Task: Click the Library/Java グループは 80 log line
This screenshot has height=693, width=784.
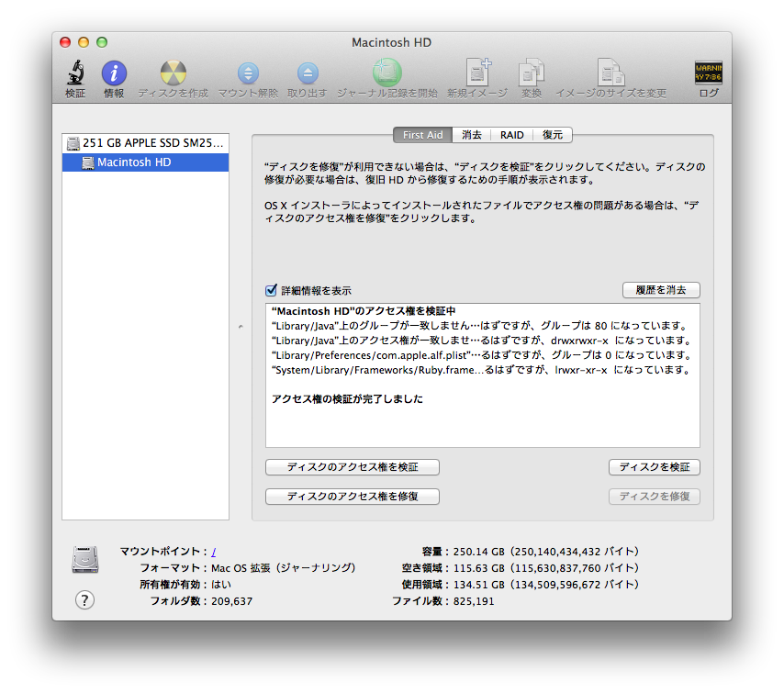Action: pyautogui.click(x=479, y=326)
